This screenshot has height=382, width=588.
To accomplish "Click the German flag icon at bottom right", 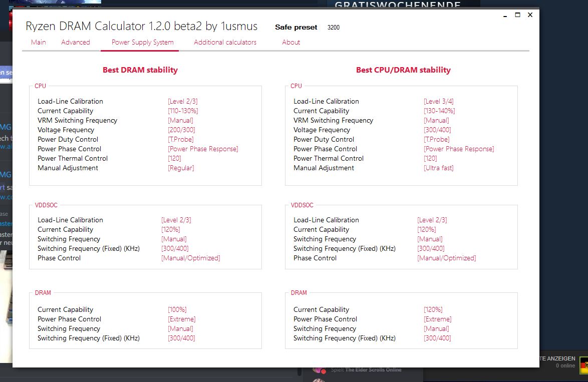I will [x=584, y=365].
